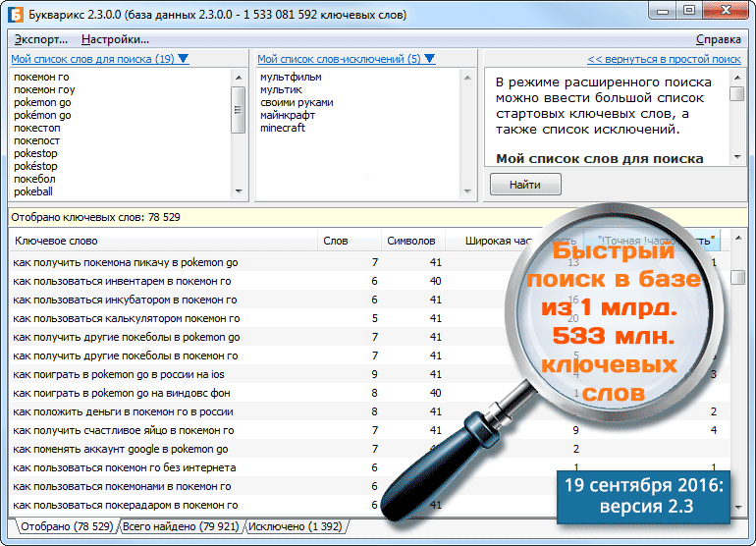Open the Справка menu
Screen dimensions: 756x546
coord(719,39)
